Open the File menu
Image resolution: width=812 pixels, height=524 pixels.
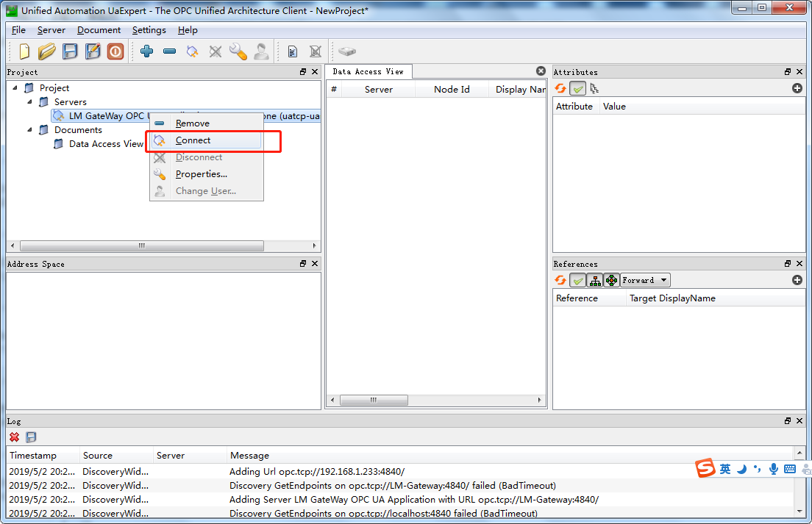[x=18, y=30]
